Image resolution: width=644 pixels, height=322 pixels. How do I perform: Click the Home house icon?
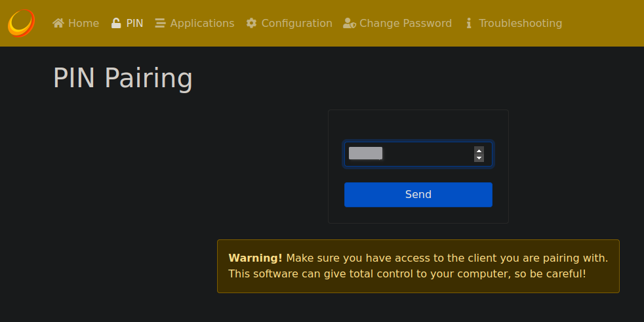pyautogui.click(x=58, y=24)
